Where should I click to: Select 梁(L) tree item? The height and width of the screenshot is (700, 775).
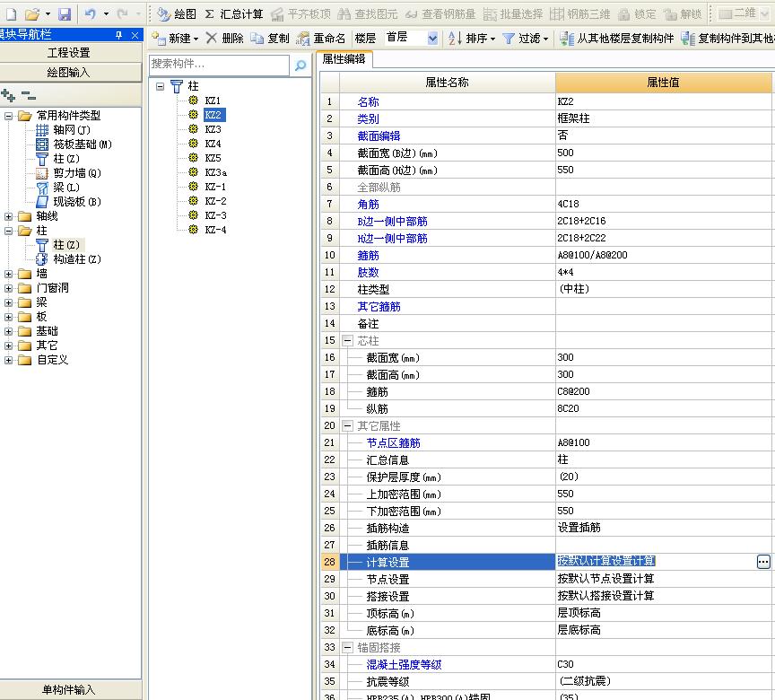(57, 188)
